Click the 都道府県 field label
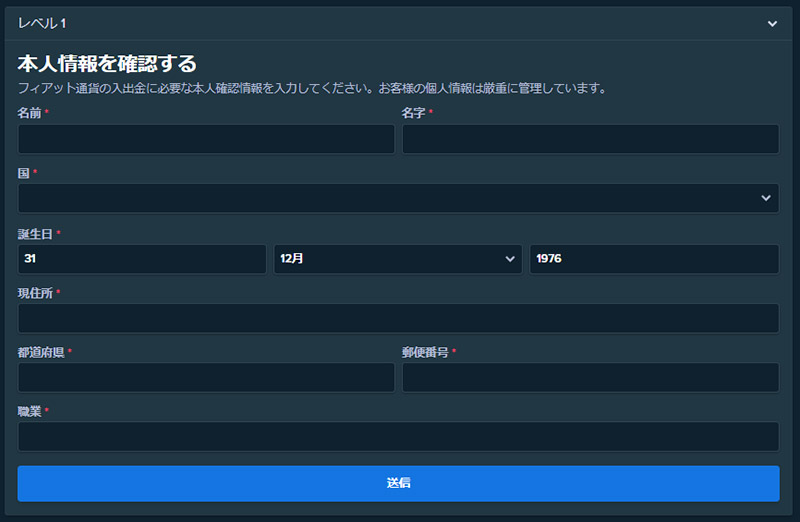This screenshot has width=800, height=522. point(41,352)
